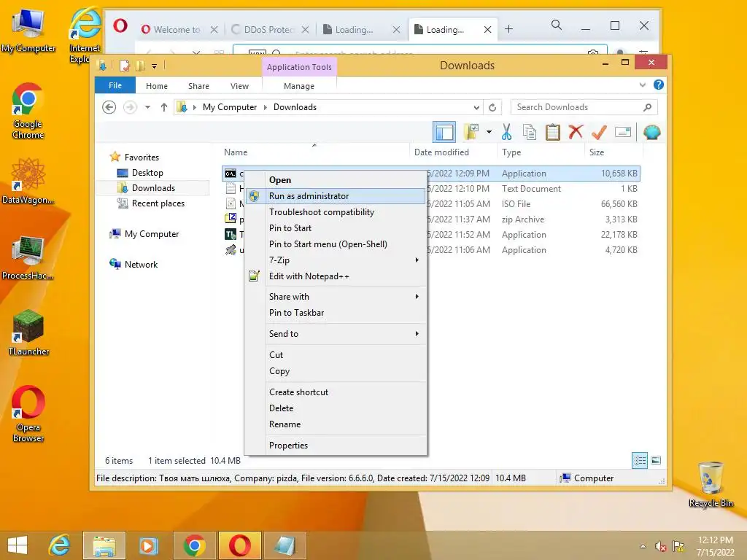Select the ISO File row
The image size is (747, 560).
point(430,204)
